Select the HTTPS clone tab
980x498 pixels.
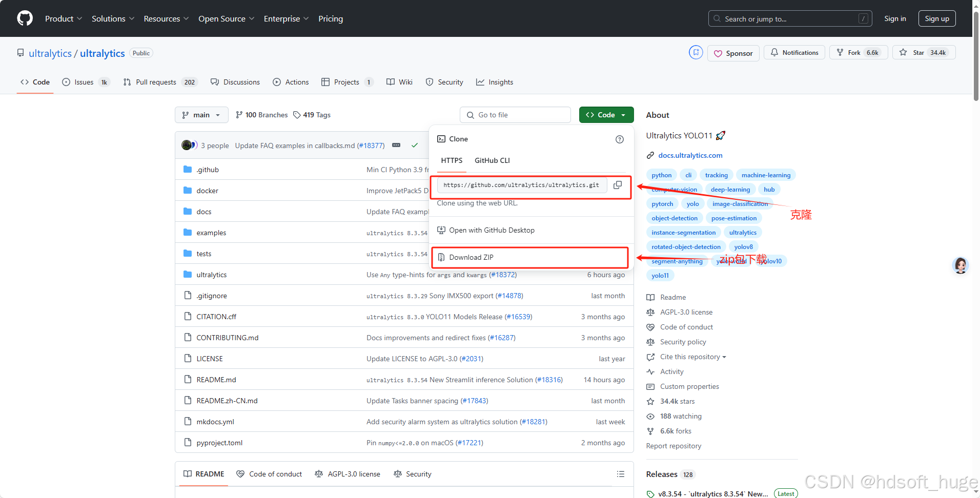click(452, 160)
